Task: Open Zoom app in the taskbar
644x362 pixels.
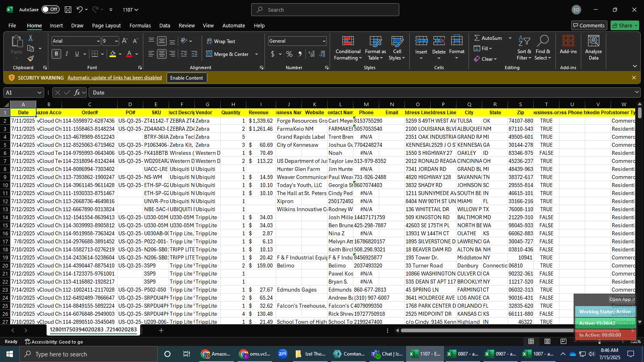Action: (x=283, y=354)
